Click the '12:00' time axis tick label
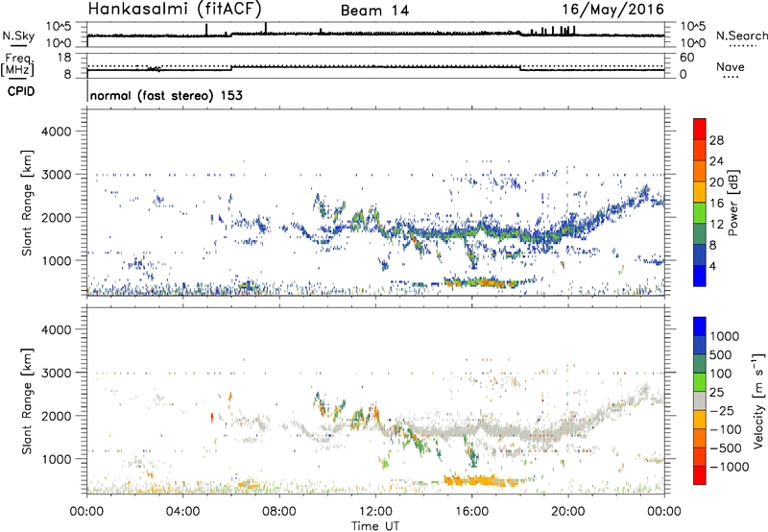This screenshot has height=532, width=768. (x=375, y=512)
